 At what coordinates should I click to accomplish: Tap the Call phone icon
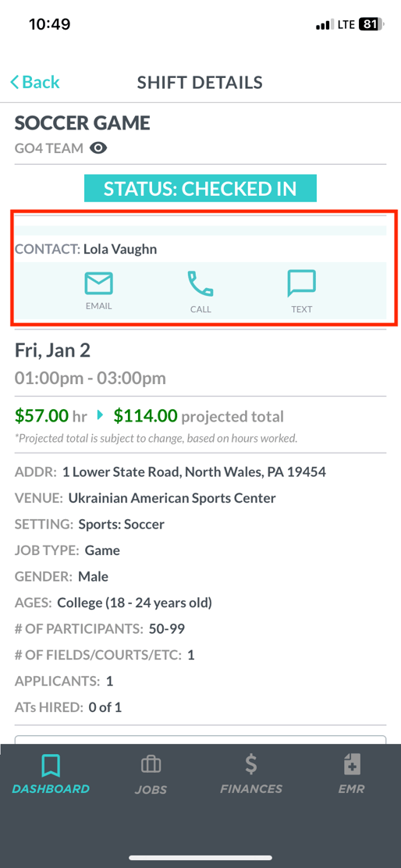(x=200, y=284)
